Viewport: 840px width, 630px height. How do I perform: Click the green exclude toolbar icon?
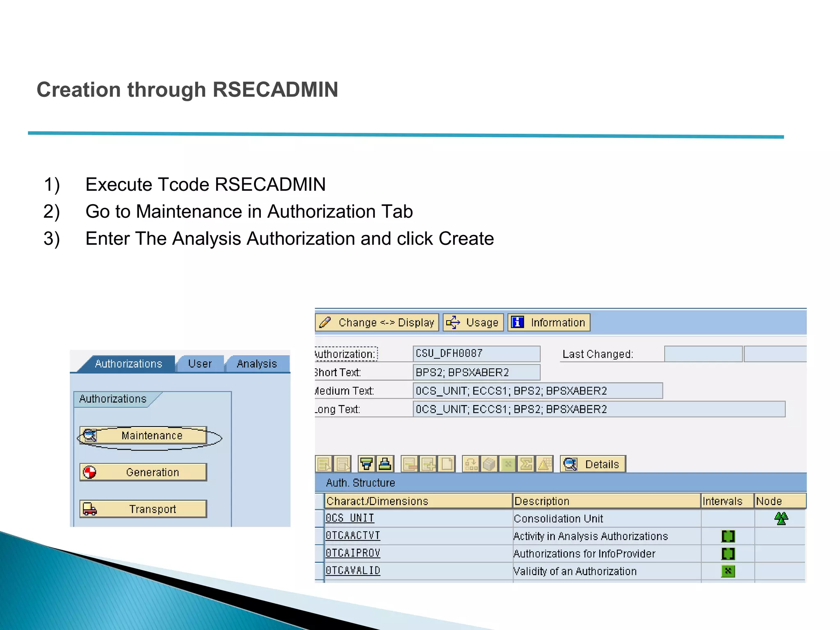(x=508, y=464)
